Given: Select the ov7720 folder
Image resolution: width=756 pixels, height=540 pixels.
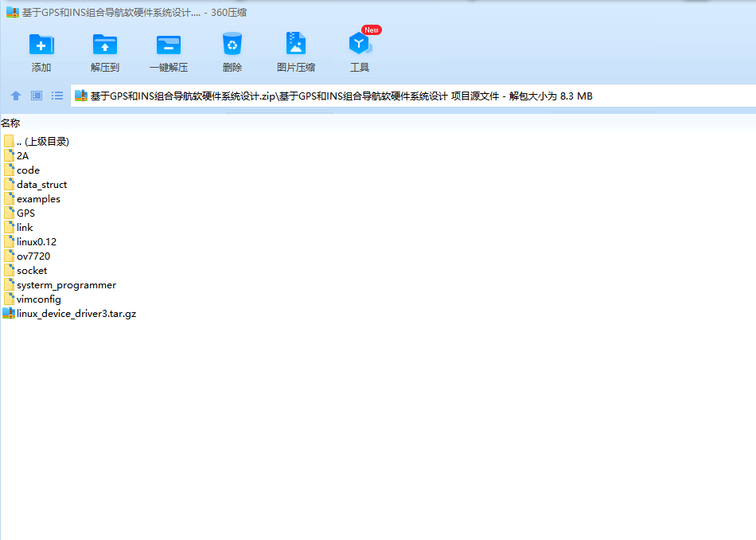Looking at the screenshot, I should click(26, 256).
